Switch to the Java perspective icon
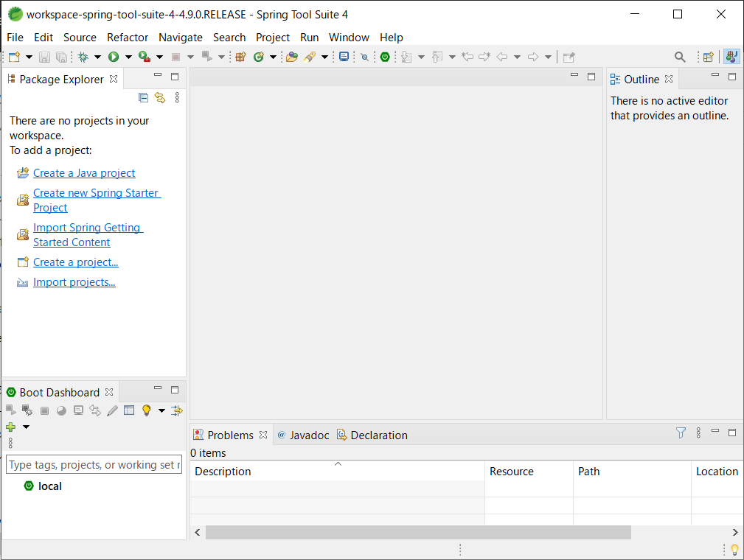The height and width of the screenshot is (560, 744). (731, 56)
